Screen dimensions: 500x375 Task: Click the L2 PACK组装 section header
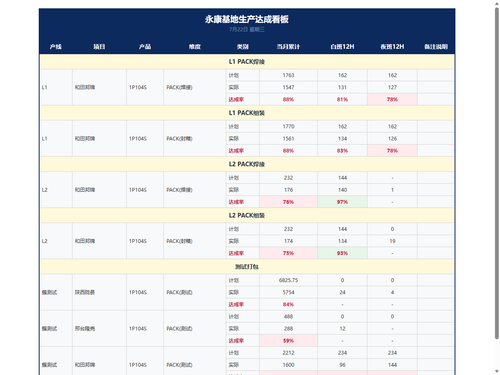(x=247, y=216)
